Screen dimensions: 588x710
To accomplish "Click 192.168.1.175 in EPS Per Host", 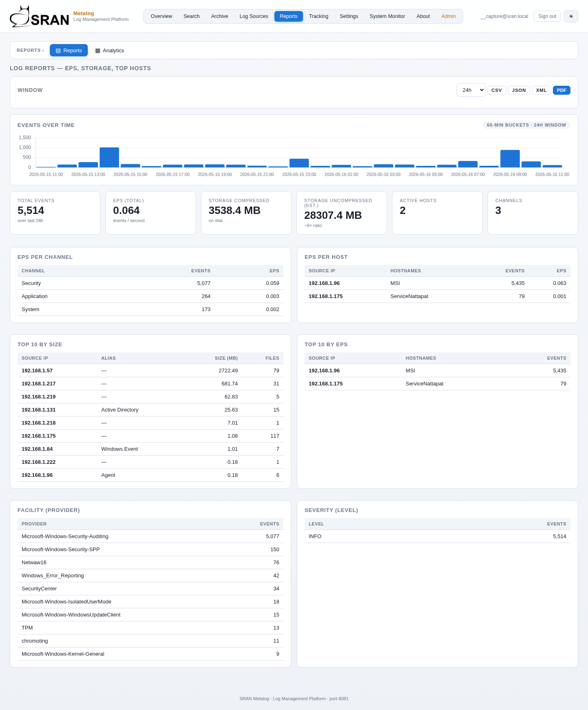I will tap(325, 296).
